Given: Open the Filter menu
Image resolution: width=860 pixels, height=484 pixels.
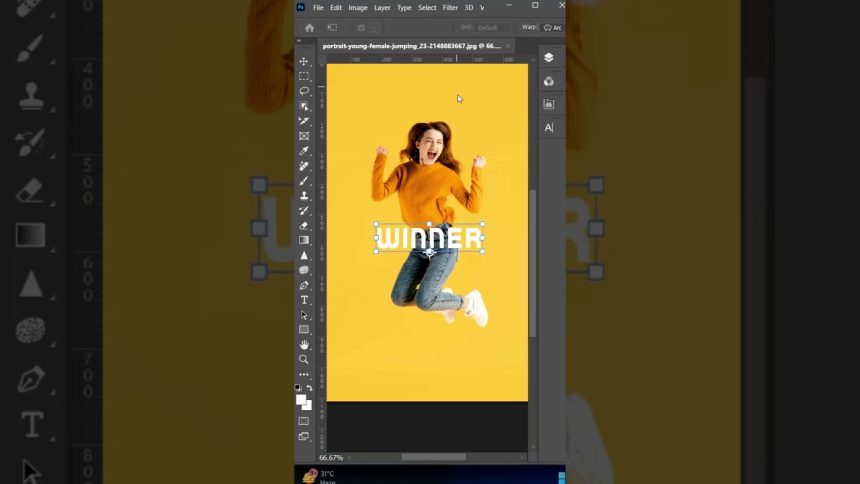Looking at the screenshot, I should point(450,8).
